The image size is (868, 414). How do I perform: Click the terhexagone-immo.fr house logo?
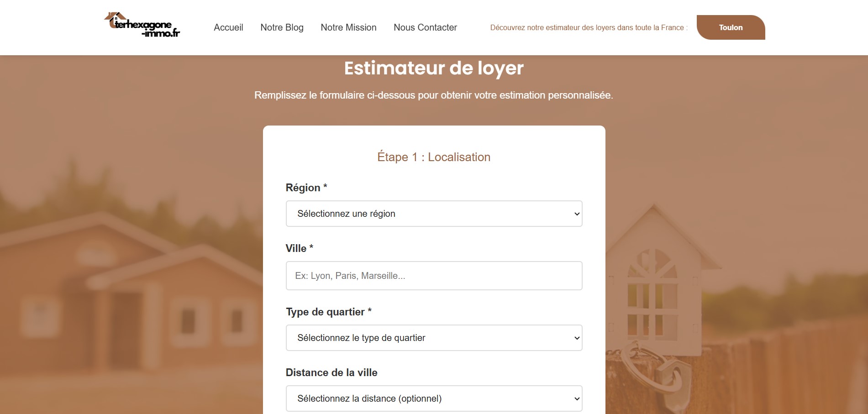click(x=142, y=25)
